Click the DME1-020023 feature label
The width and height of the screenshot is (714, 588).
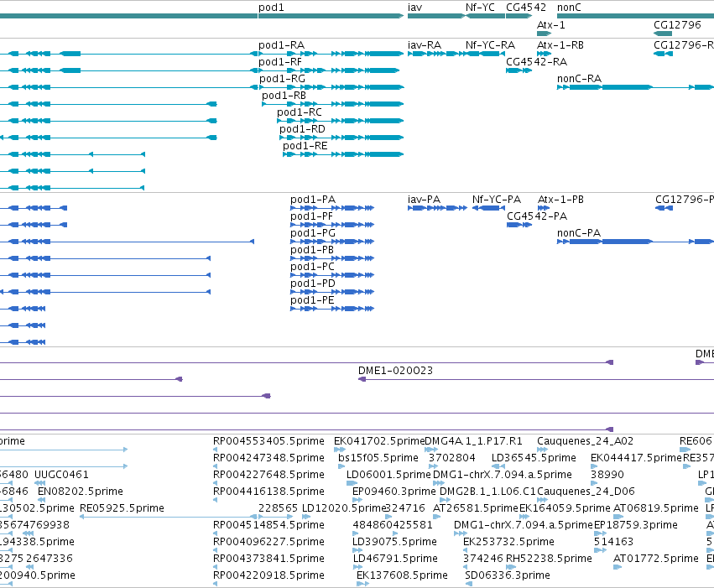click(x=395, y=371)
